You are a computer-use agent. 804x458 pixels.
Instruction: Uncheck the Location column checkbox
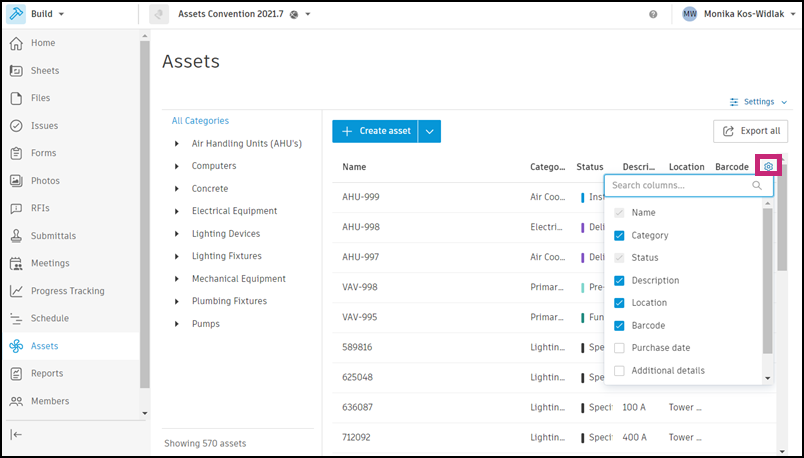[619, 303]
